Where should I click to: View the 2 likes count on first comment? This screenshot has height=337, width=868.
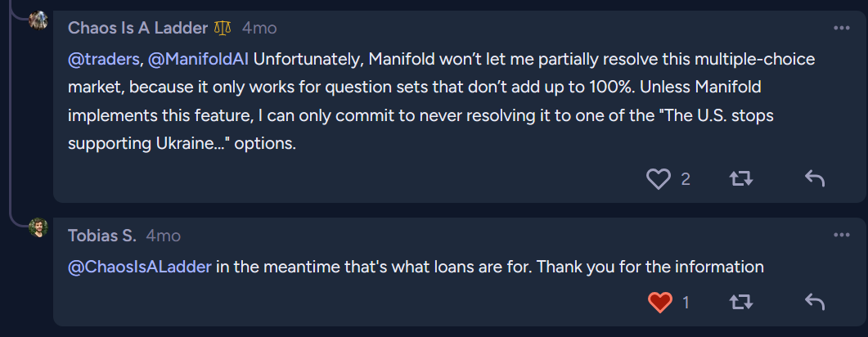(x=686, y=178)
